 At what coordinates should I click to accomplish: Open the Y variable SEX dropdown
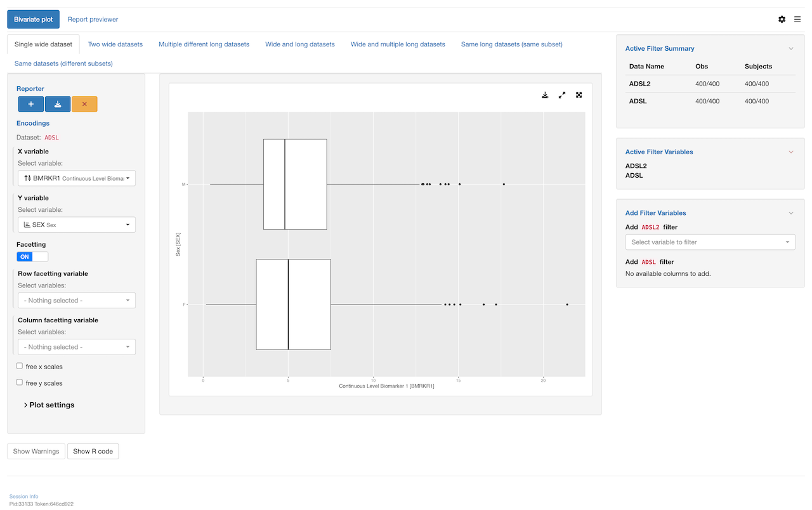tap(77, 225)
